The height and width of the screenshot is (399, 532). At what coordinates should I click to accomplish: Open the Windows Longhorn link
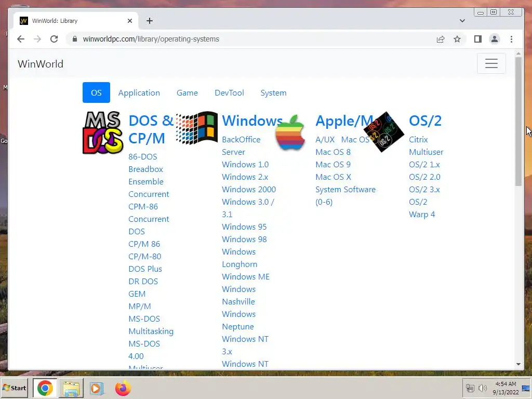(240, 258)
